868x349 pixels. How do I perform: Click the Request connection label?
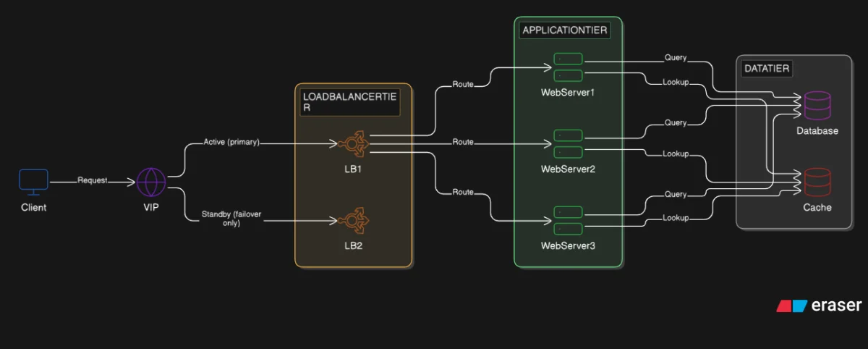(x=93, y=180)
